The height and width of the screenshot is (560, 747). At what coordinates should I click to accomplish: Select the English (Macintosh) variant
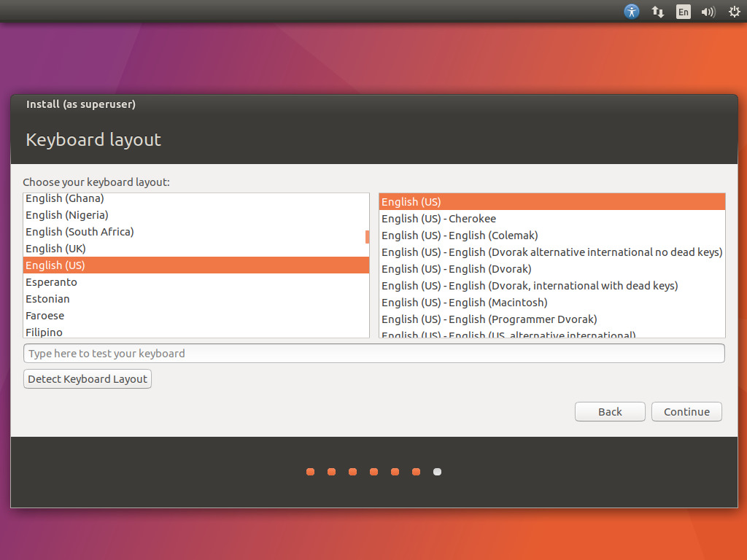pos(464,303)
